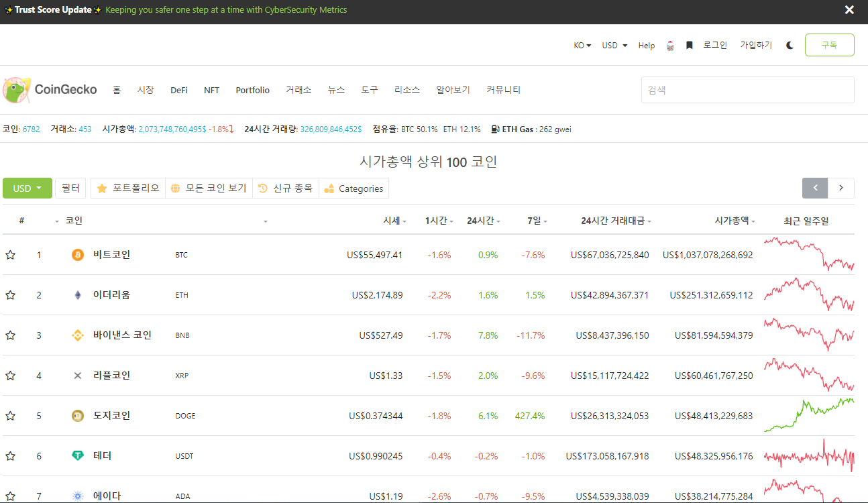Viewport: 868px width, 503px height.
Task: Open the Categories button
Action: (354, 188)
